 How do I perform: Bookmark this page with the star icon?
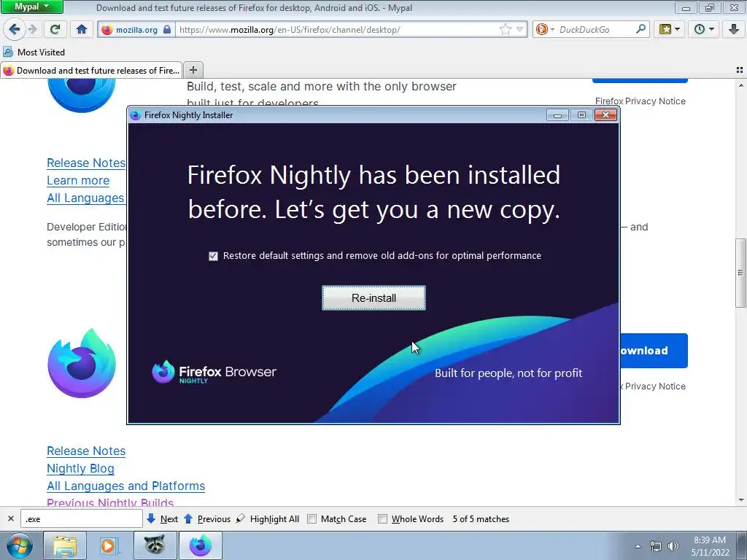pos(505,29)
